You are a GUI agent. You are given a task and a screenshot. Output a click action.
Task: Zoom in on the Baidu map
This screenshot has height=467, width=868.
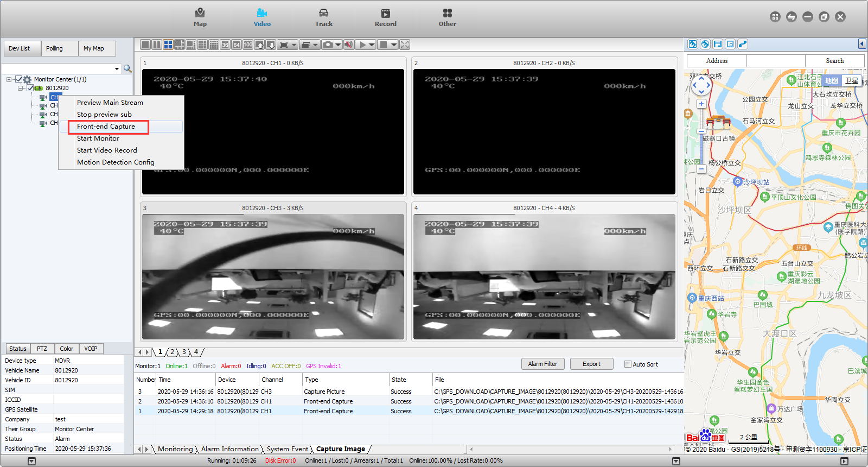(x=701, y=104)
